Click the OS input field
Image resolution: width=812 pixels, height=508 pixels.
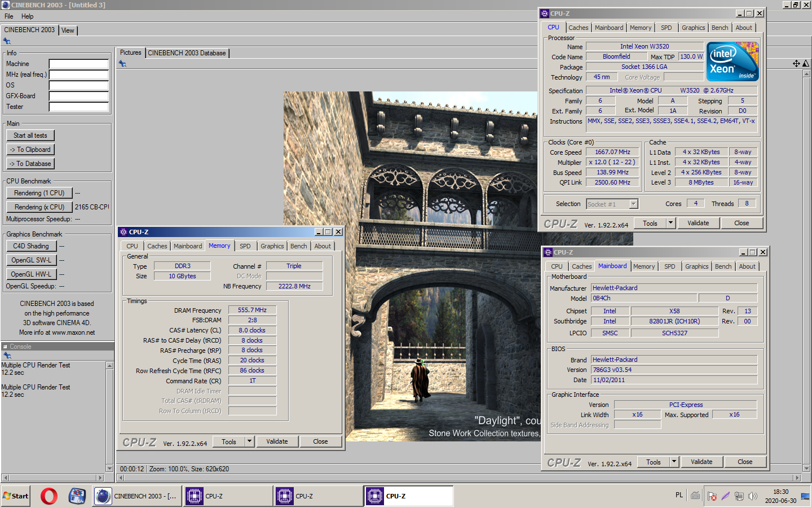[x=78, y=85]
